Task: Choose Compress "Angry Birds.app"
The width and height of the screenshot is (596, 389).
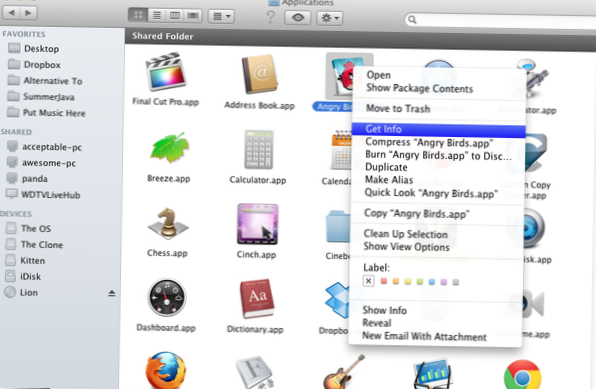Action: 429,143
